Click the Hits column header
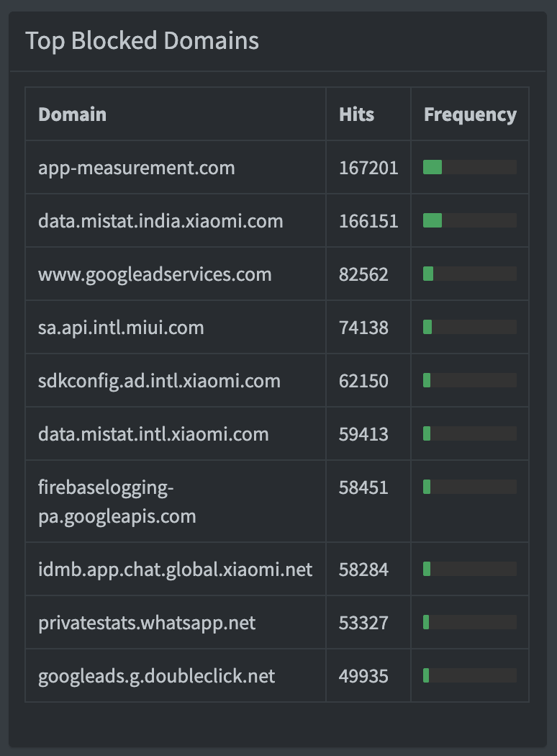This screenshot has height=756, width=557. click(356, 114)
